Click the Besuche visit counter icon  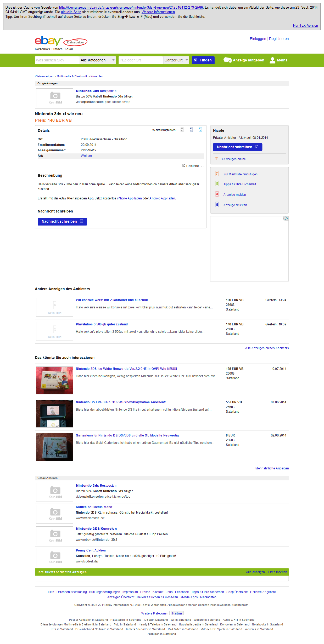(184, 166)
